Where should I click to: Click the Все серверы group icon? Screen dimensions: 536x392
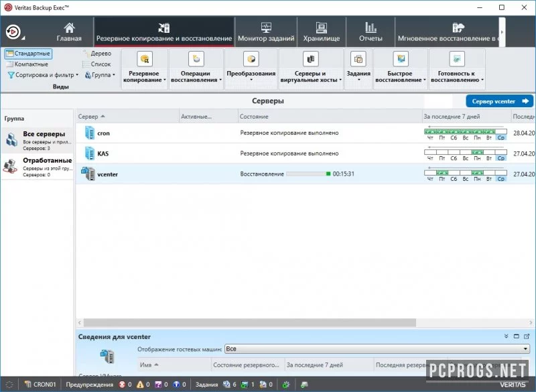[x=12, y=140]
